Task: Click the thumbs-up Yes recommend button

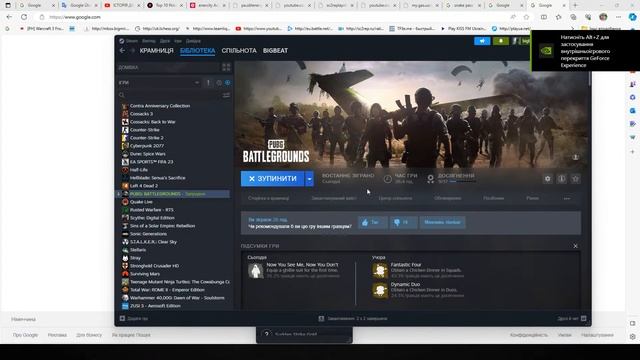Action: (373, 222)
